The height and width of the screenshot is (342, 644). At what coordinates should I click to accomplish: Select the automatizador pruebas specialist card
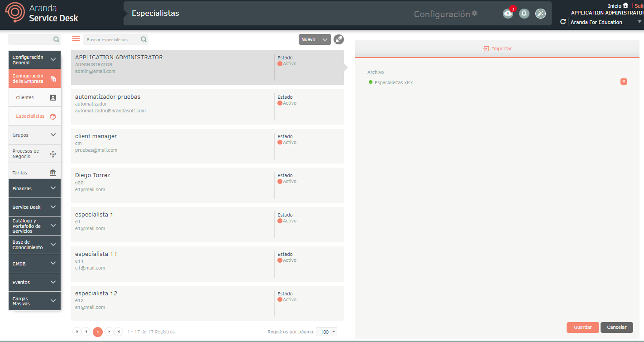(207, 107)
